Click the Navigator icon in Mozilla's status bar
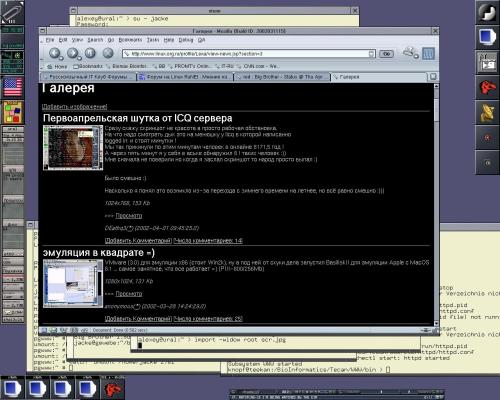500x400 pixels. [x=44, y=330]
